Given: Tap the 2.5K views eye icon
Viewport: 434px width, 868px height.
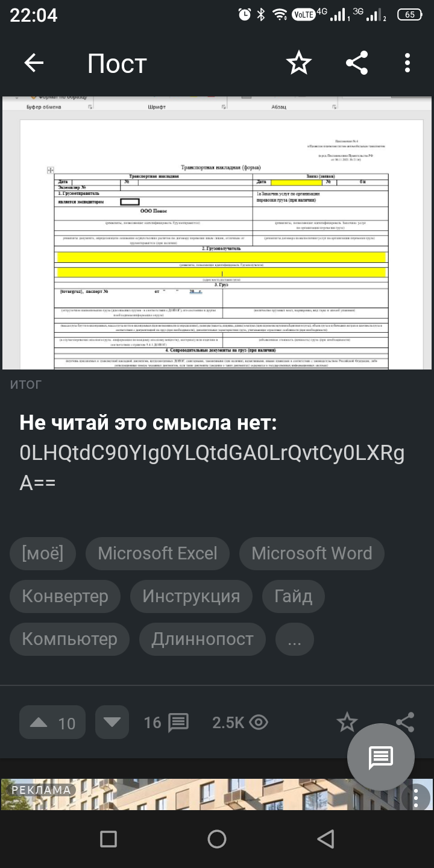Looking at the screenshot, I should [258, 722].
